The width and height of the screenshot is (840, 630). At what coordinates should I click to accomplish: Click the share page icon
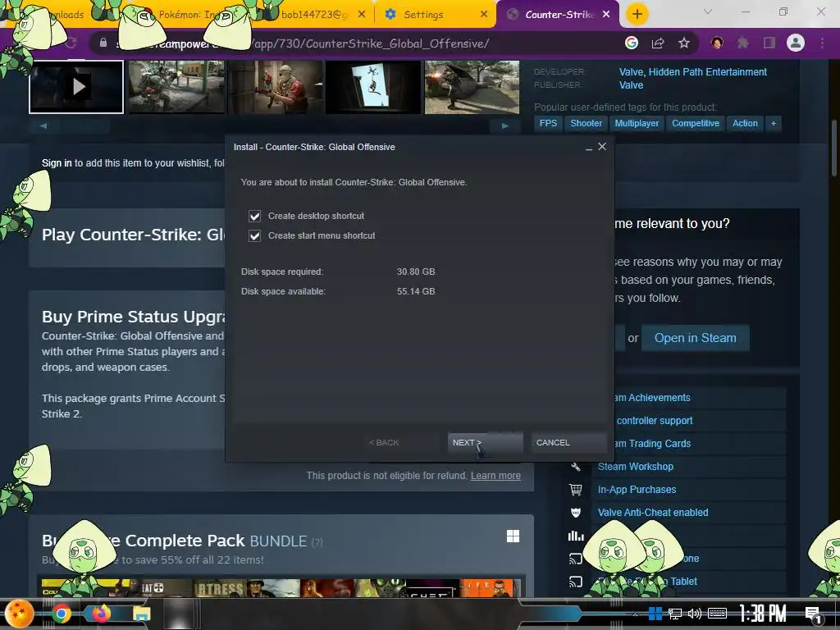tap(658, 43)
